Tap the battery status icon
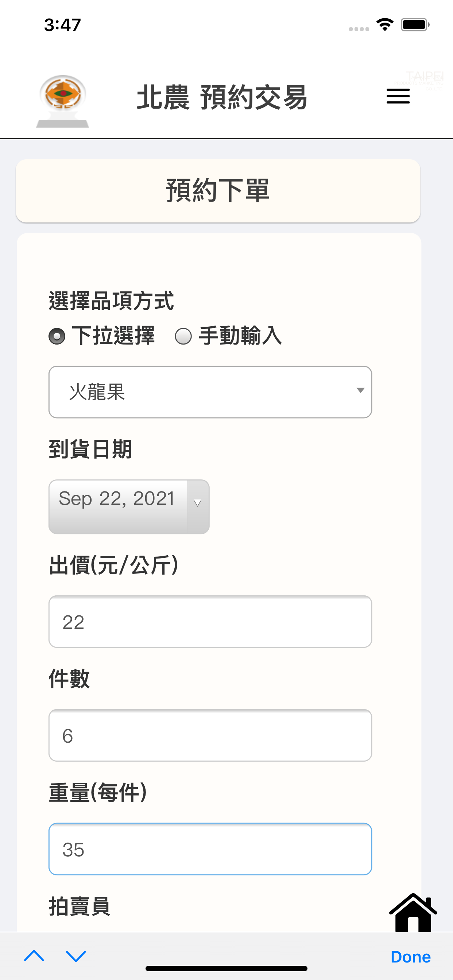The image size is (453, 980). [x=415, y=25]
